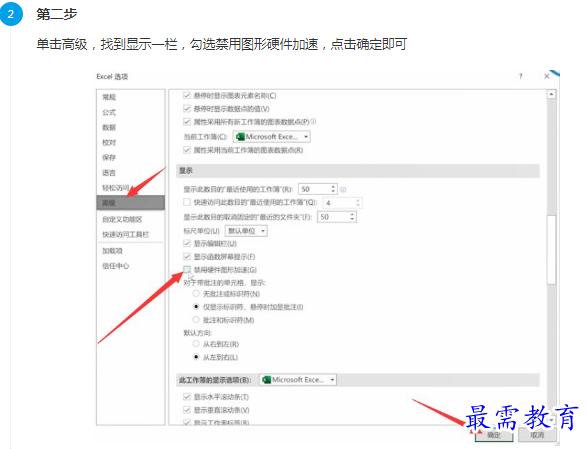Check quick access recent workbooks checkbox
The height and width of the screenshot is (449, 587).
coord(187,202)
